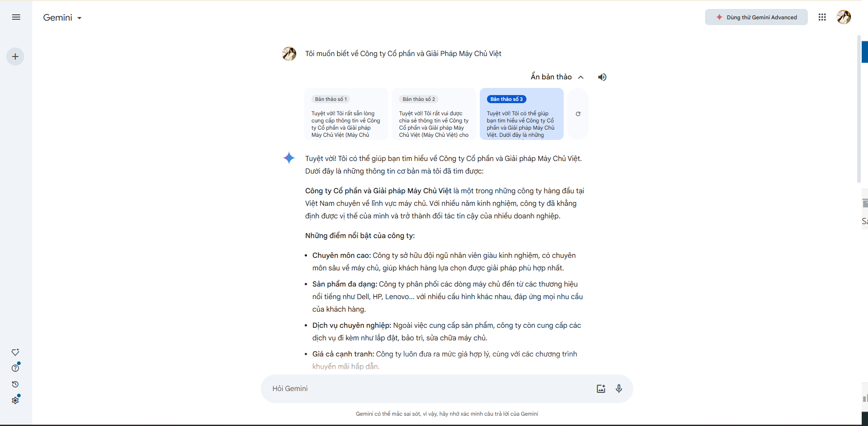Select Bản thảo số 2 draft card

pos(434,114)
